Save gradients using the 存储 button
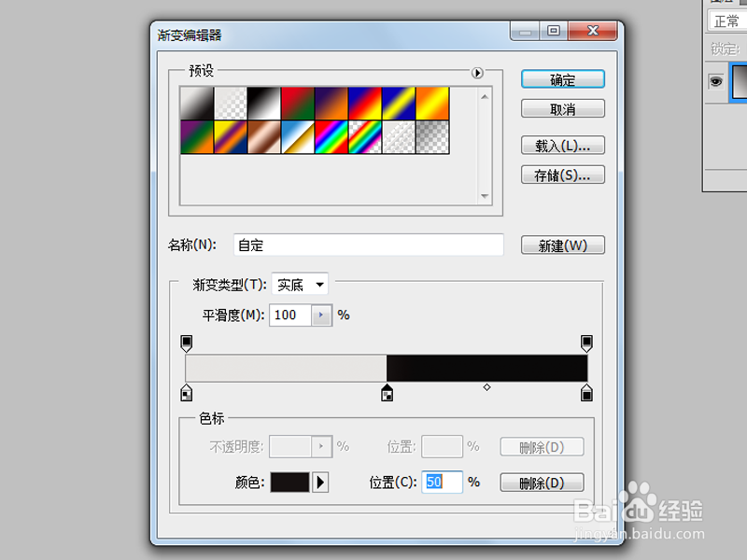The image size is (747, 560). 562,175
